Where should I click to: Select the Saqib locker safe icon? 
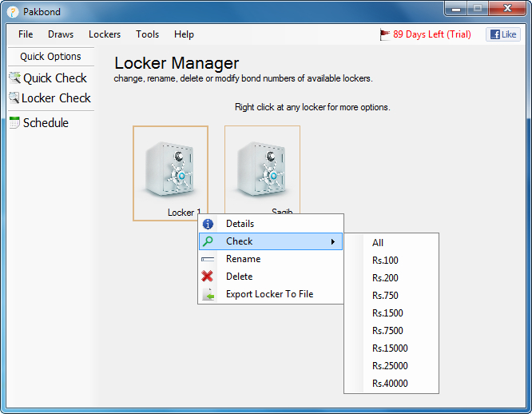[x=261, y=169]
